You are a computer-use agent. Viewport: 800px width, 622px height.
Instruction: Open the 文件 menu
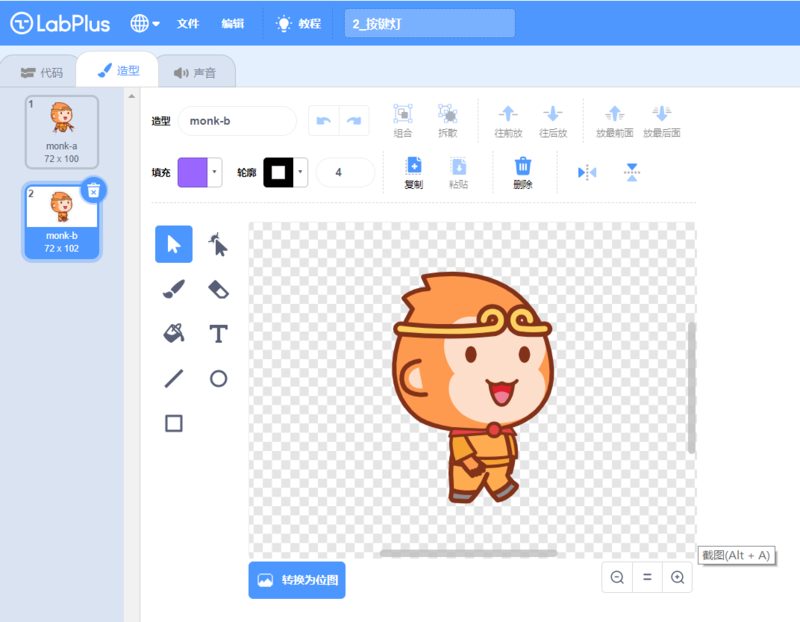pos(188,23)
